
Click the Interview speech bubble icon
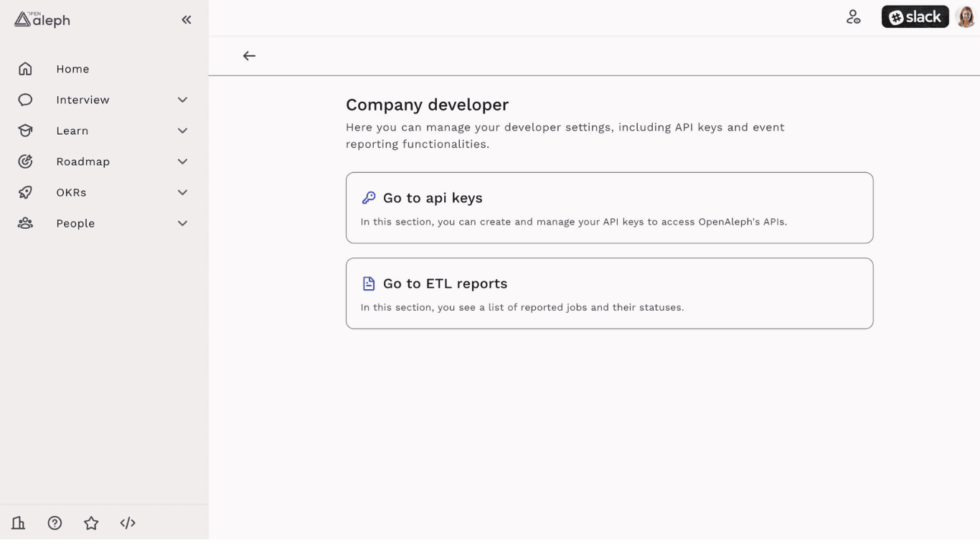click(25, 100)
